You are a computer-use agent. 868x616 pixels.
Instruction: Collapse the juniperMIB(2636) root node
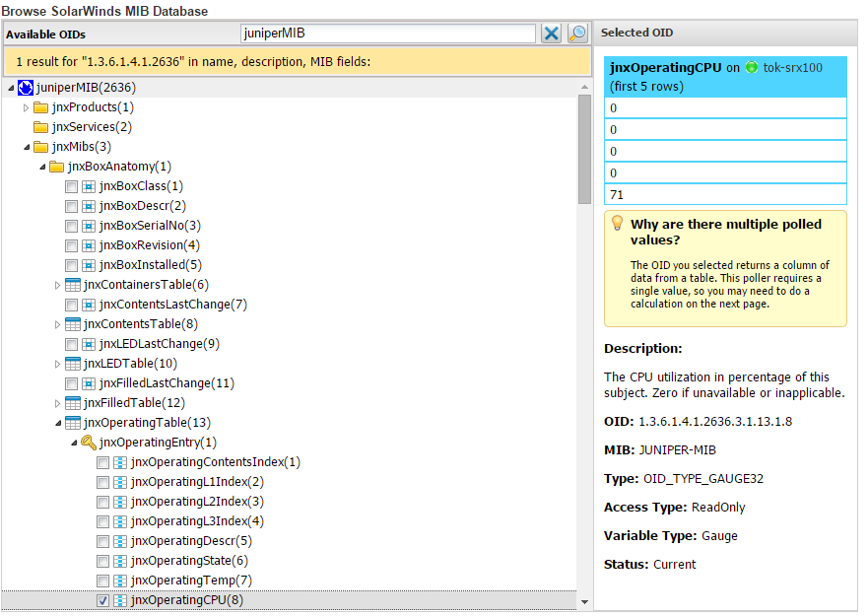(x=11, y=88)
